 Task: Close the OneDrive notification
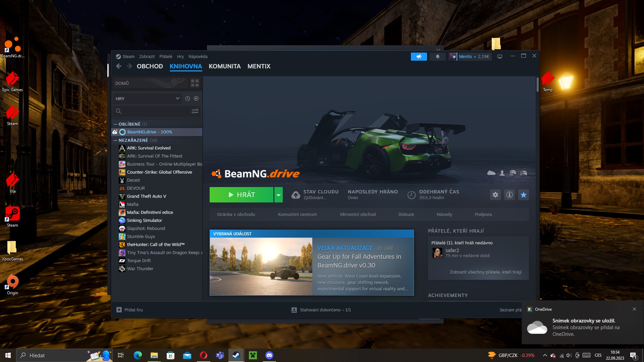click(x=634, y=309)
